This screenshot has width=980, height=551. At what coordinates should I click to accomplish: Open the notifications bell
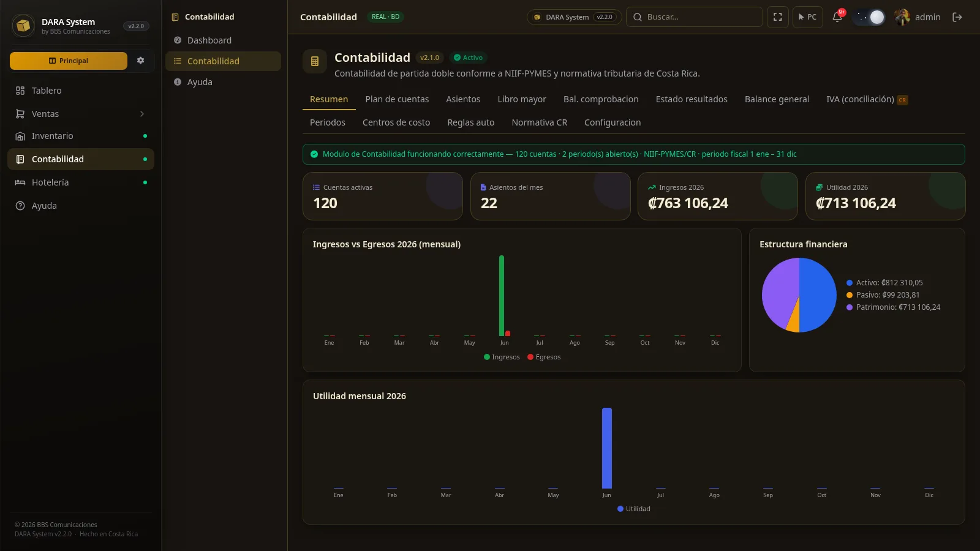[x=837, y=17]
